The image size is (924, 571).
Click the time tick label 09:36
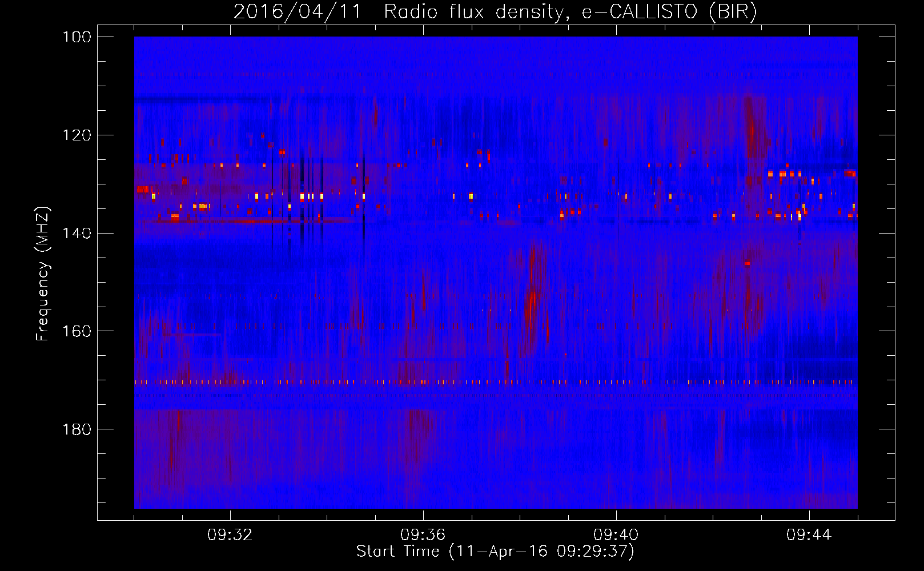tap(423, 535)
